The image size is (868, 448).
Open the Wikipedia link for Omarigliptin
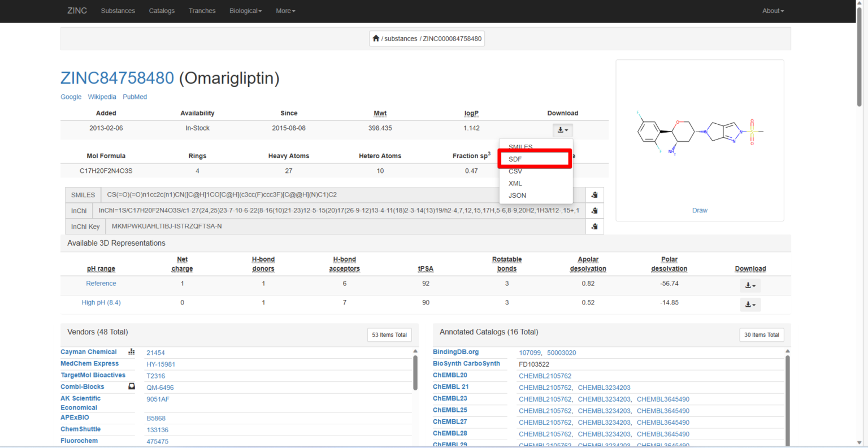(x=102, y=97)
